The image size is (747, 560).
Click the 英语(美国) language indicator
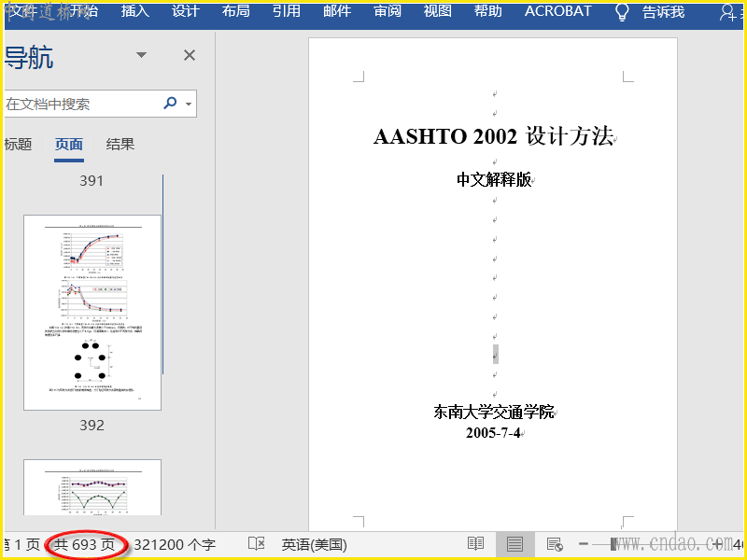click(x=314, y=545)
